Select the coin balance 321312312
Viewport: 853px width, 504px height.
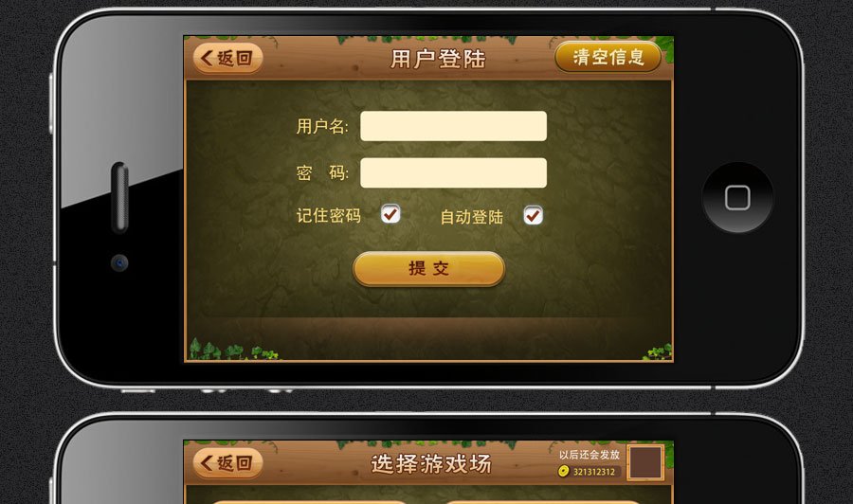(594, 472)
